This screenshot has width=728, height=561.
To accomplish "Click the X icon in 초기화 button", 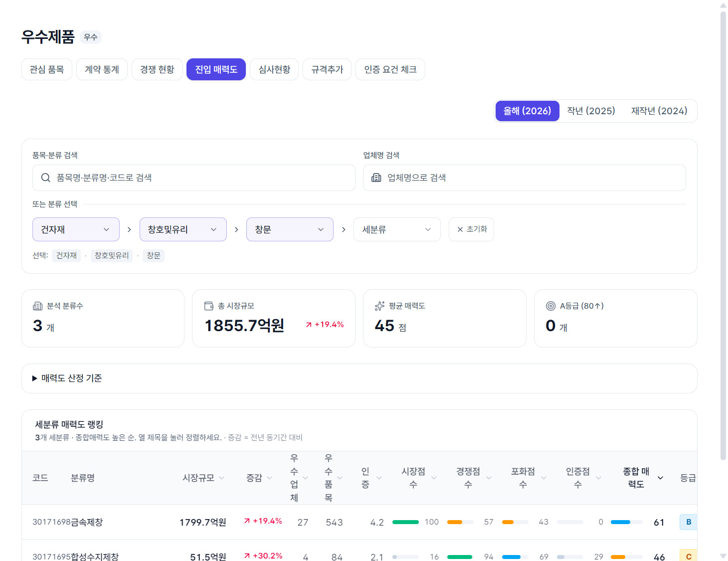I will point(460,229).
